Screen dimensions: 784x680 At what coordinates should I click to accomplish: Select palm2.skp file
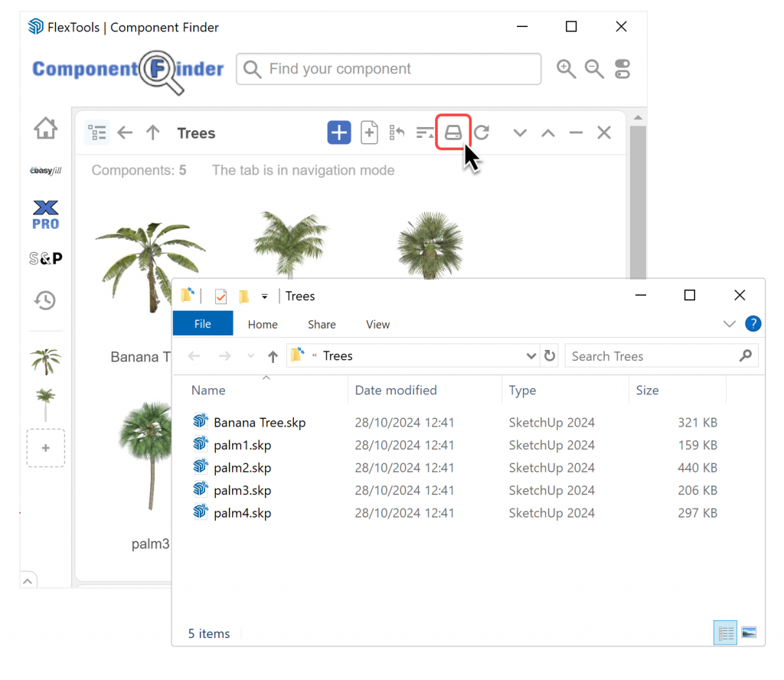click(x=243, y=467)
